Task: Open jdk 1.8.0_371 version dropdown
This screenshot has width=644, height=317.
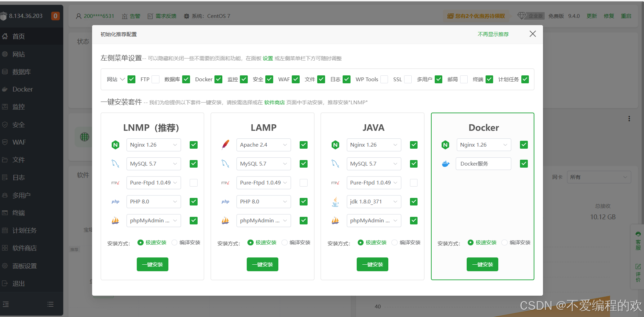Action: pos(374,202)
